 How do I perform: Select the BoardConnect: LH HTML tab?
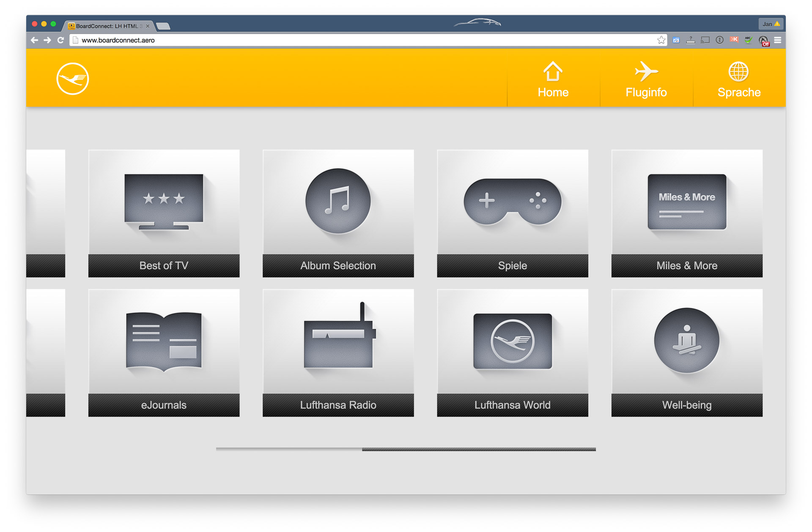(108, 26)
